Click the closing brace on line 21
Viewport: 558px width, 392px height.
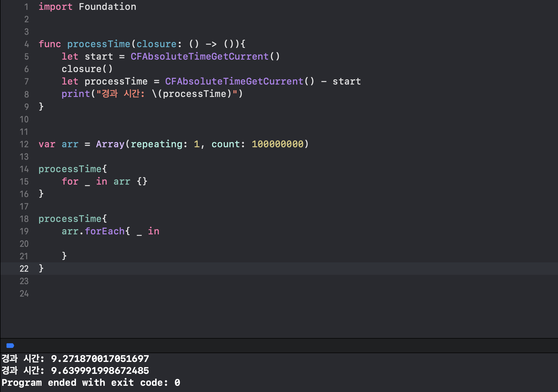coord(64,256)
